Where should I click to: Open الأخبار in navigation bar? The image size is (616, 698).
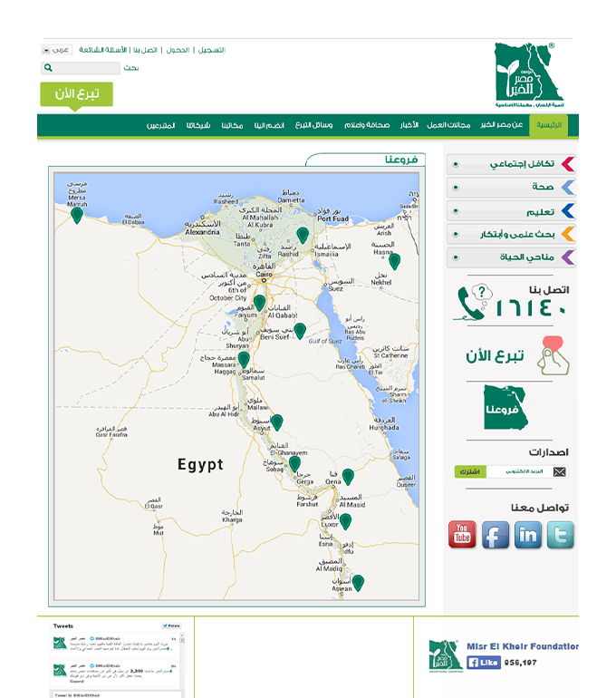[409, 125]
